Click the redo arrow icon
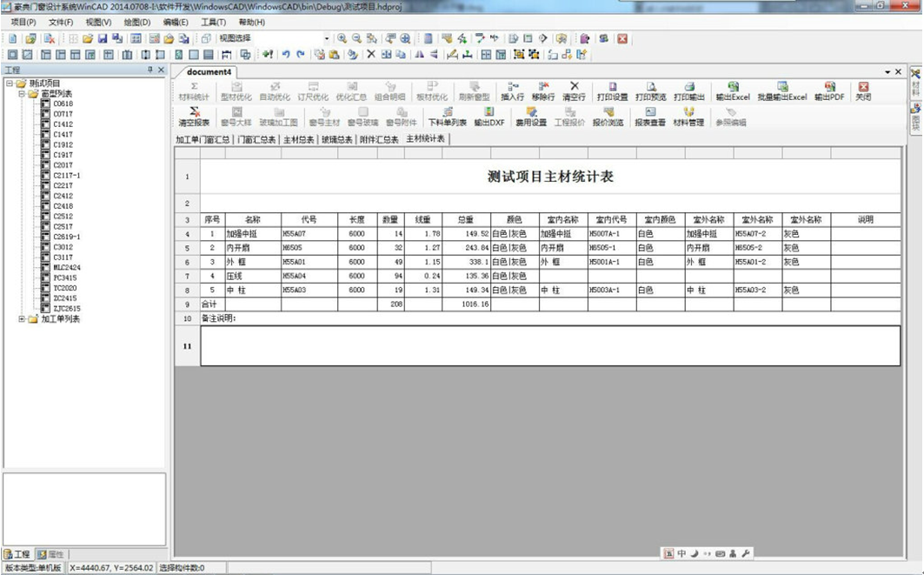The image size is (924, 575). coord(301,54)
